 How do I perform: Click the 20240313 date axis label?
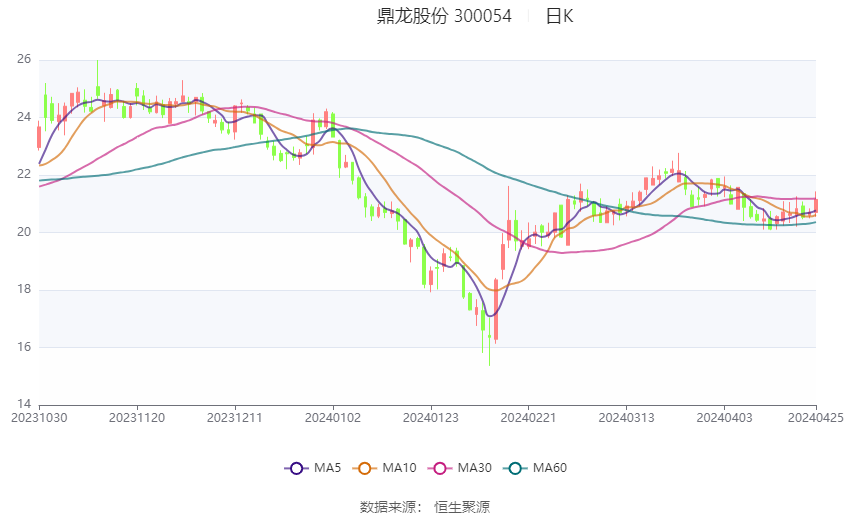coord(627,418)
